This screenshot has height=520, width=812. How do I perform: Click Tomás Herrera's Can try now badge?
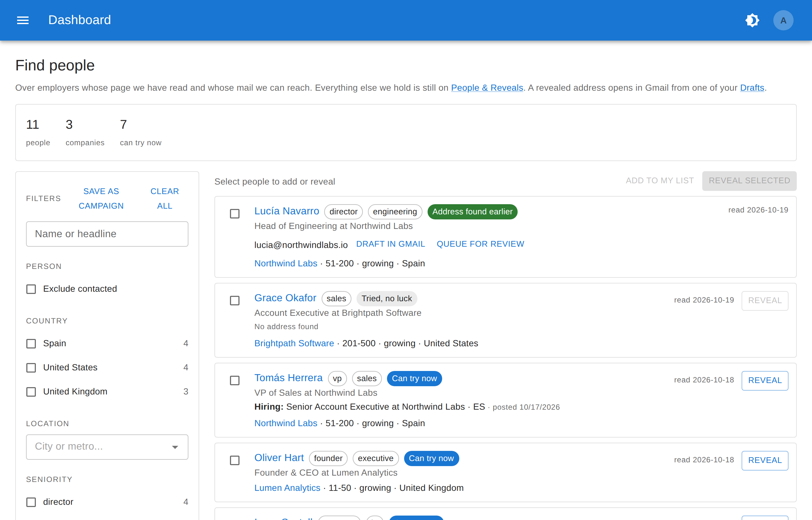tap(414, 379)
